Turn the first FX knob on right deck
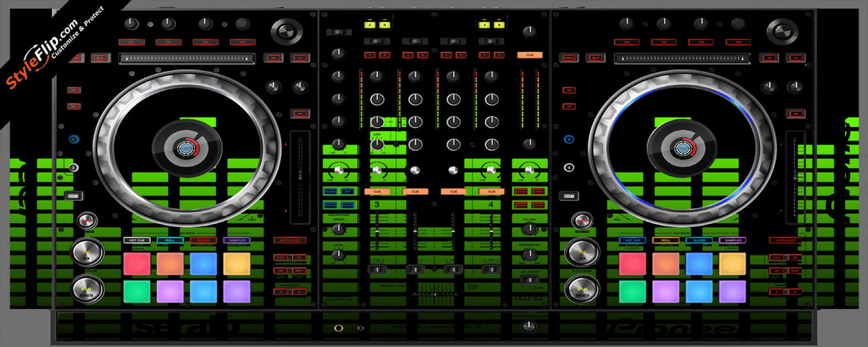The image size is (868, 347). coord(626,24)
